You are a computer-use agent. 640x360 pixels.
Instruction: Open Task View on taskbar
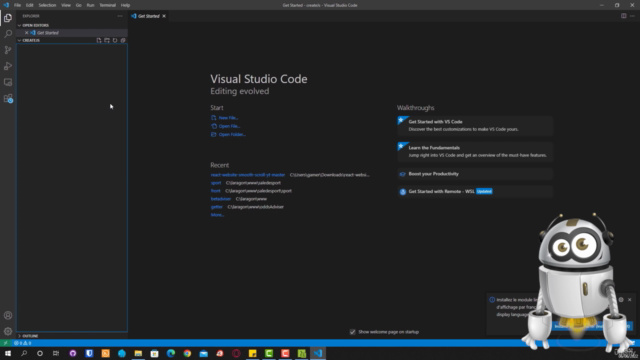click(x=56, y=353)
